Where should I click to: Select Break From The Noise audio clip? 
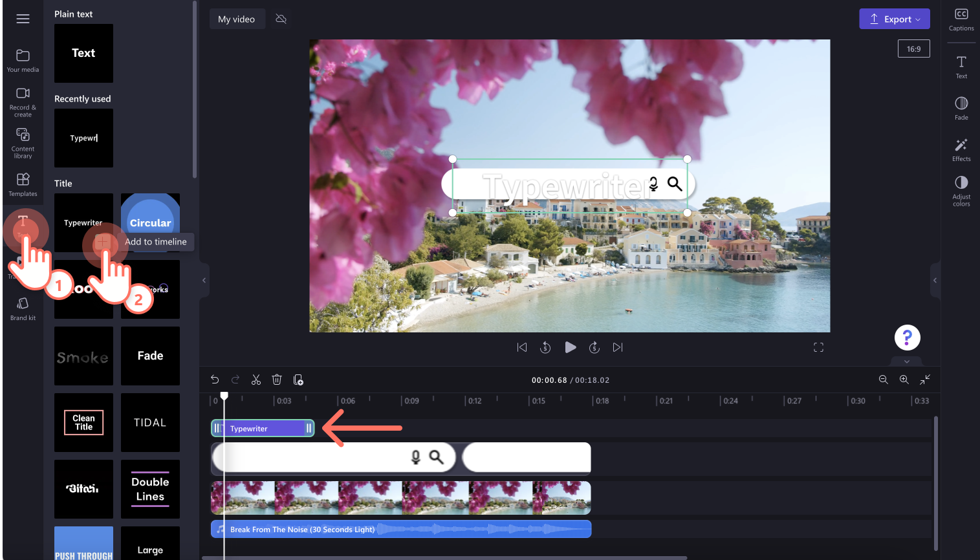(401, 529)
